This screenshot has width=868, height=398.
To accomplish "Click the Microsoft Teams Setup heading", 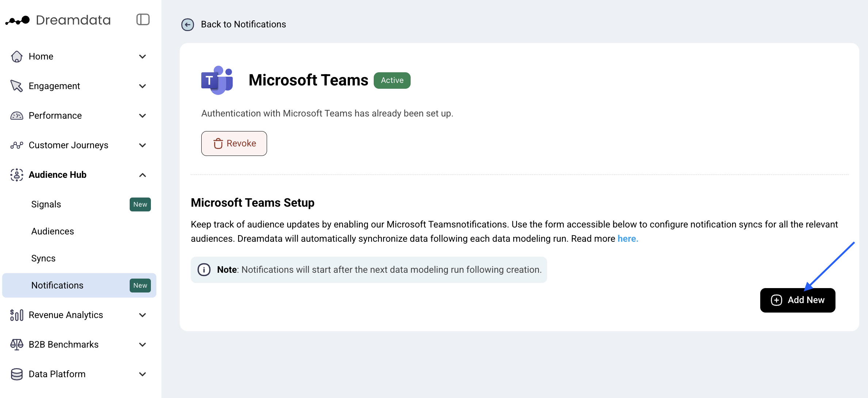I will pyautogui.click(x=253, y=203).
